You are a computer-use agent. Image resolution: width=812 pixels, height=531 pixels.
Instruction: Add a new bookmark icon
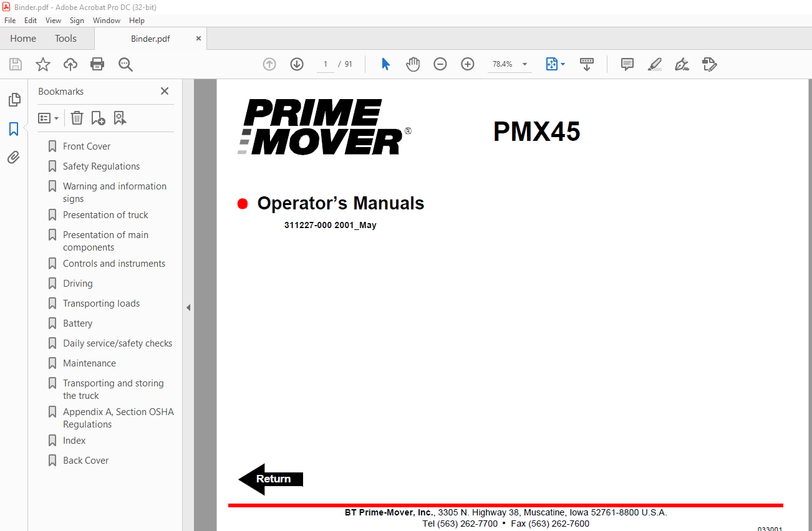(98, 118)
